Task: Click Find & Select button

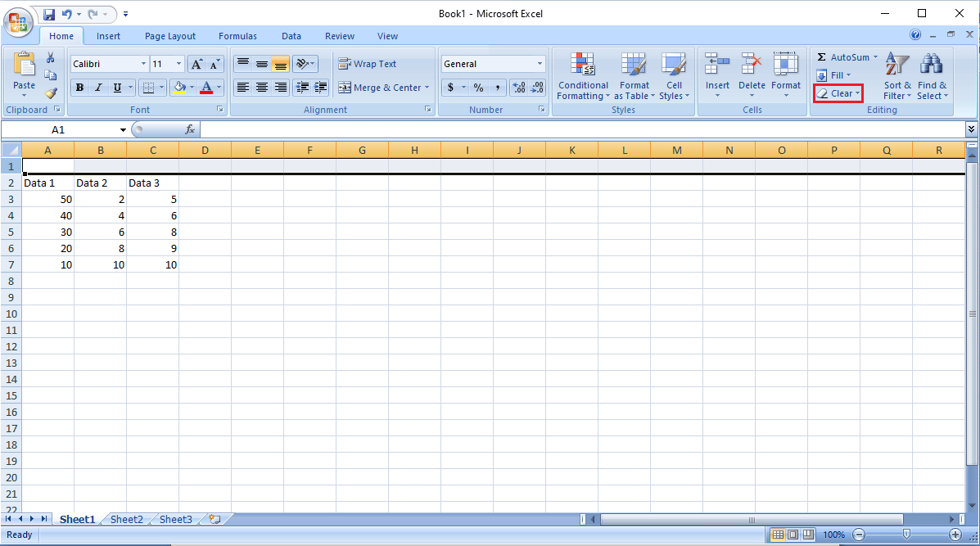Action: (x=933, y=76)
